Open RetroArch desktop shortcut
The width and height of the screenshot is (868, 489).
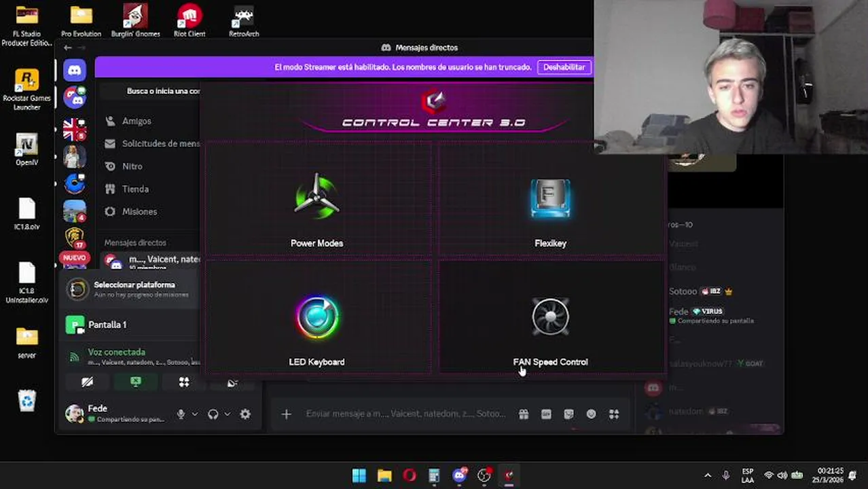tap(244, 21)
